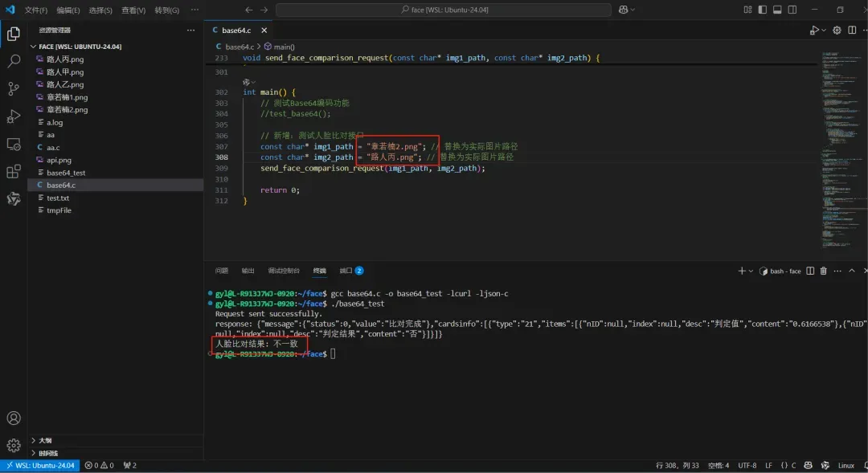868x473 pixels.
Task: Open the Extensions view
Action: point(14,171)
